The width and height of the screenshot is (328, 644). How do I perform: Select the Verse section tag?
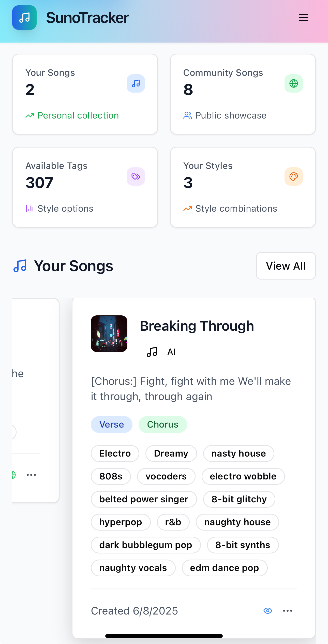coord(112,425)
